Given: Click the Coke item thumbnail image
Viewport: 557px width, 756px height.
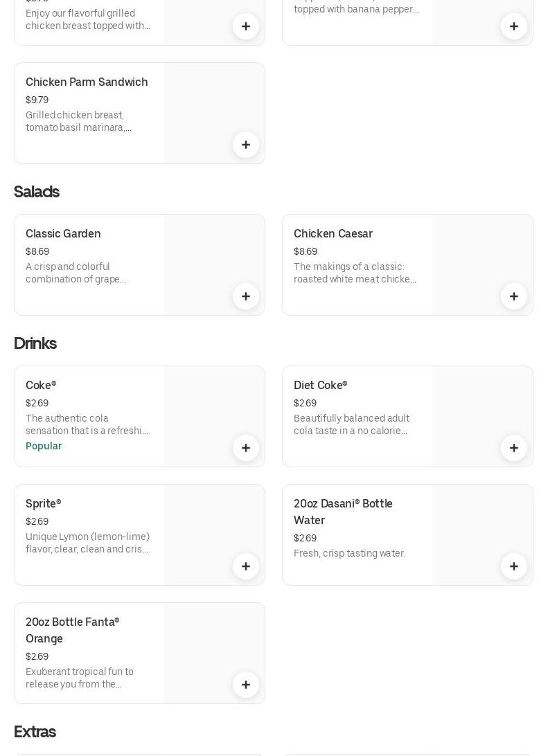Looking at the screenshot, I should coord(208,408).
